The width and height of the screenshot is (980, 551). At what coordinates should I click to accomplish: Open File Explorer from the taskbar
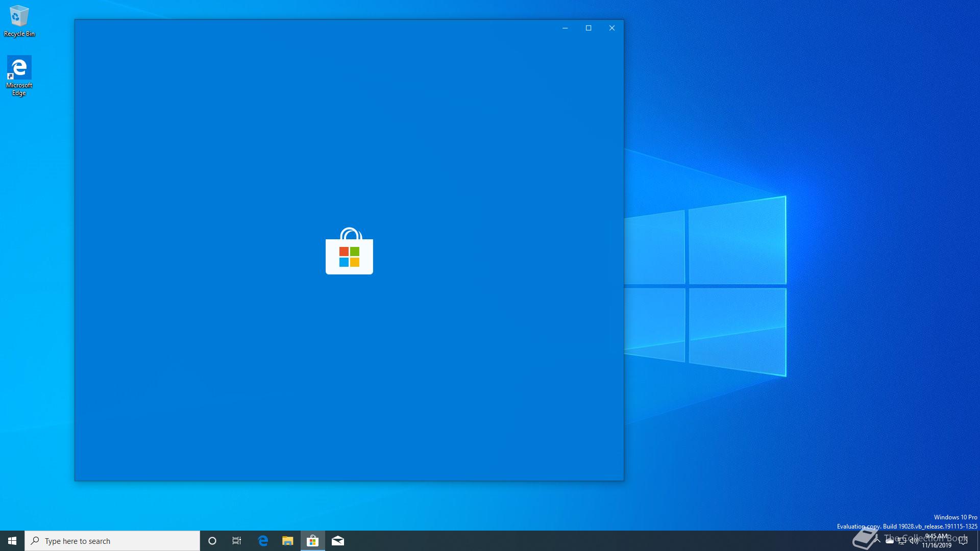click(x=288, y=541)
